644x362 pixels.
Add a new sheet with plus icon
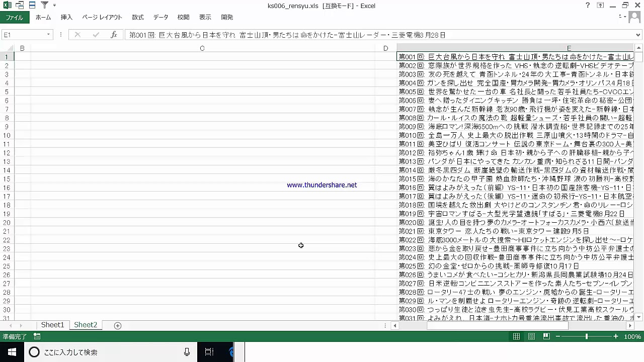[x=118, y=325]
